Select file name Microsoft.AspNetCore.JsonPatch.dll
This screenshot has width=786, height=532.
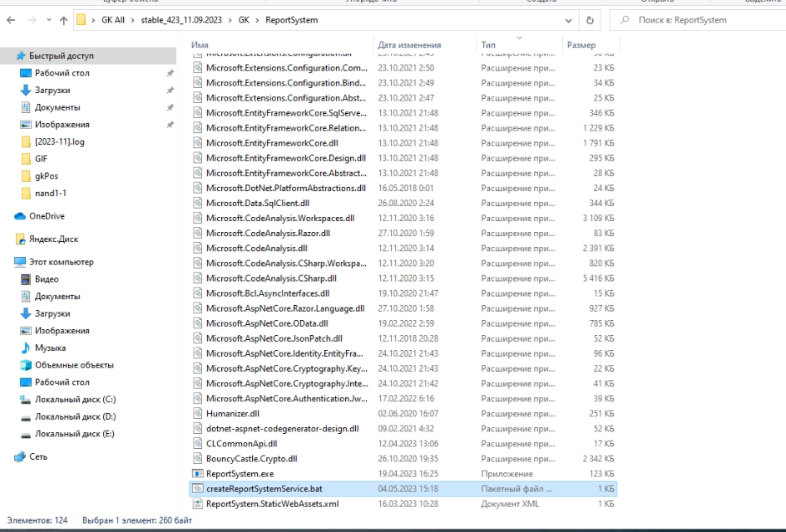coord(274,338)
